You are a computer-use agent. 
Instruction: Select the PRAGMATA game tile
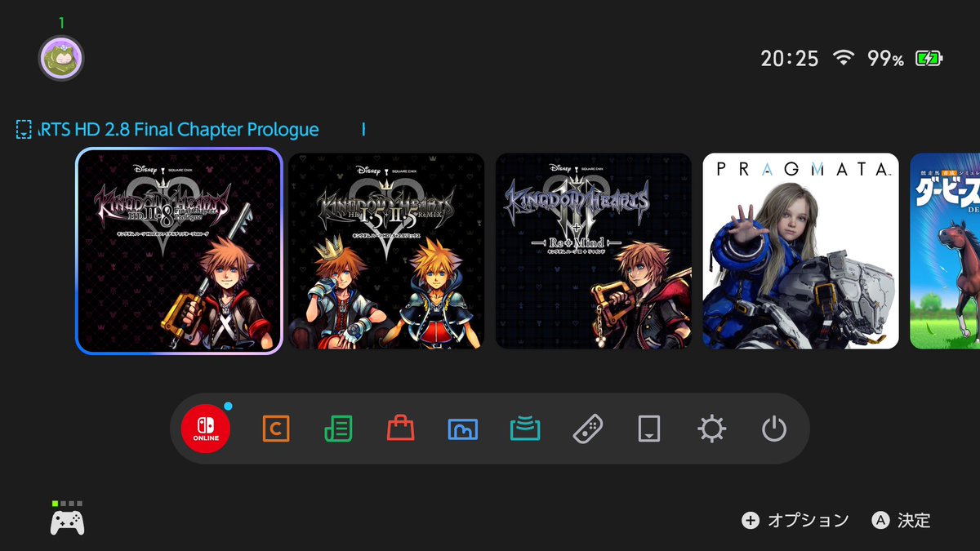pos(801,251)
